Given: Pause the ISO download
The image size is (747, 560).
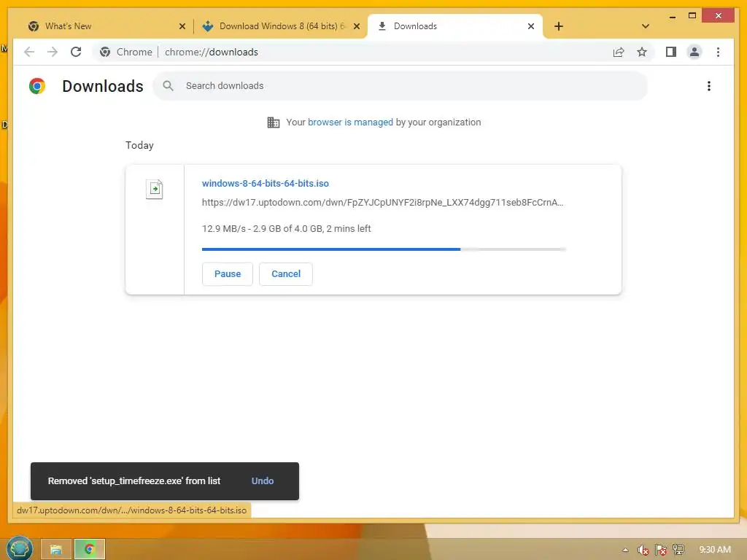Looking at the screenshot, I should (228, 274).
